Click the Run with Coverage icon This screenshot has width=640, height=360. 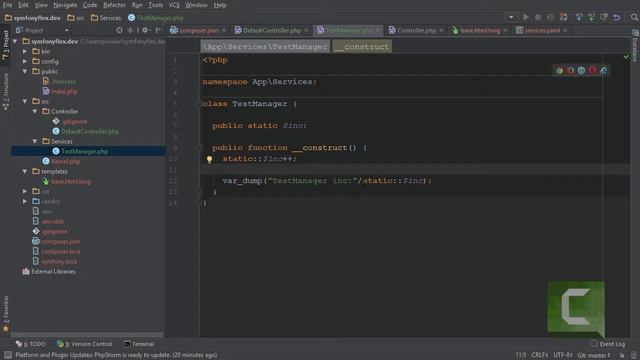tap(550, 18)
